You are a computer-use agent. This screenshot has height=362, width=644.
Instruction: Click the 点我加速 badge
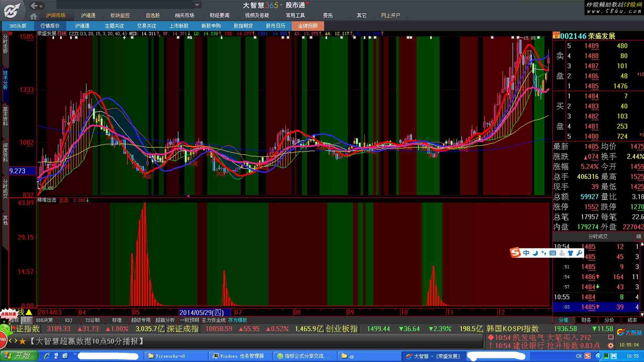pyautogui.click(x=9, y=314)
